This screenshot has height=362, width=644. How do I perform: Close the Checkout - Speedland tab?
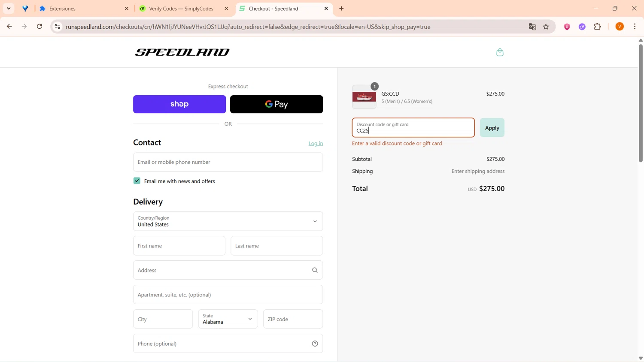(x=326, y=9)
